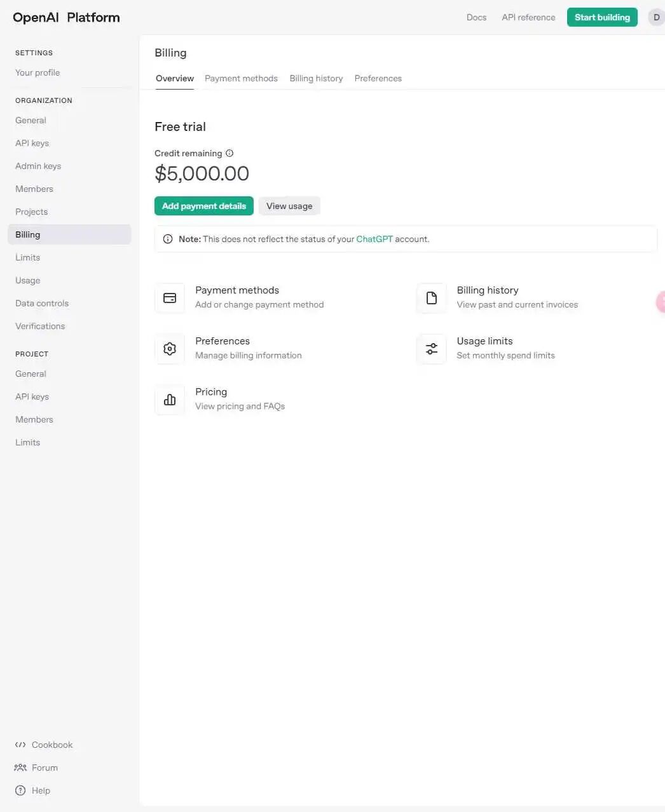Open Data controls in sidebar

pos(42,303)
